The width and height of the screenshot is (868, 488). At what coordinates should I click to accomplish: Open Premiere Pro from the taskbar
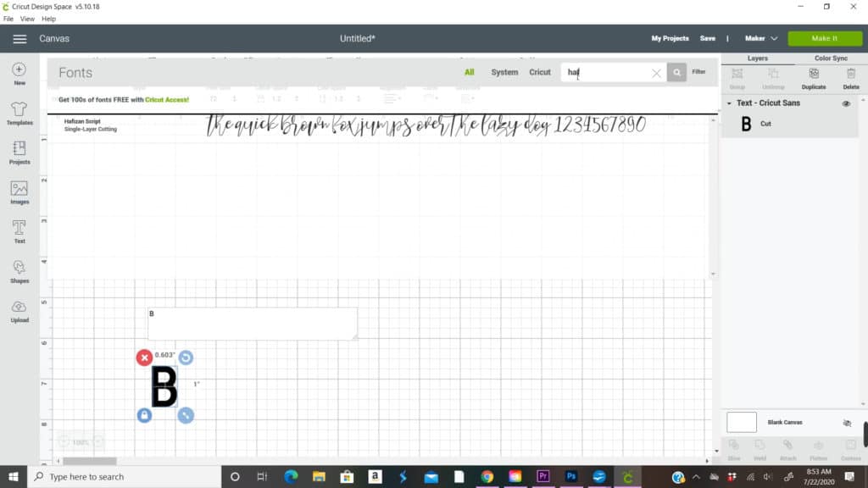point(543,477)
